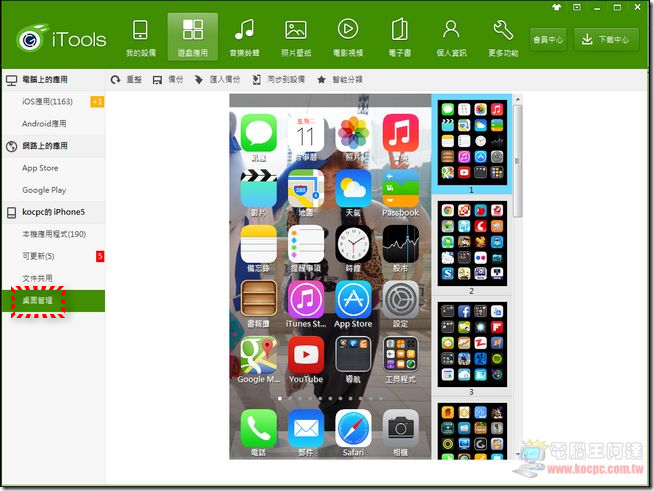This screenshot has height=491, width=654.
Task: Open the 電影視頻 video tab
Action: tap(348, 38)
